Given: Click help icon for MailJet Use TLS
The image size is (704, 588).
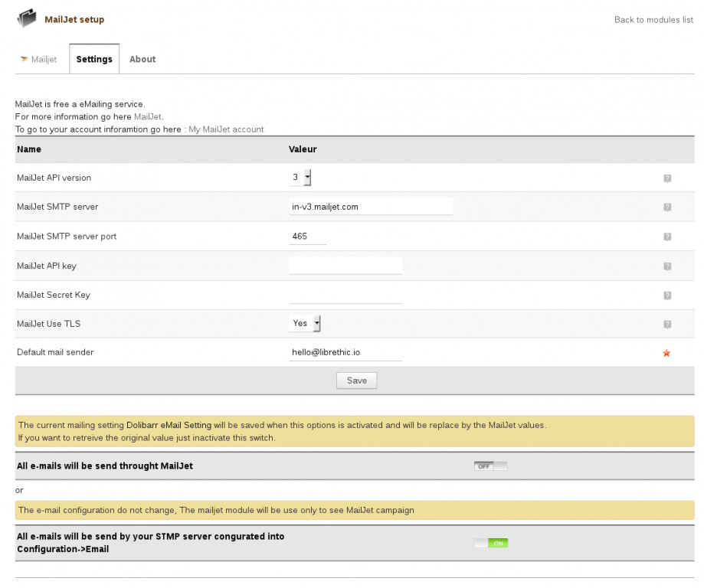Looking at the screenshot, I should click(x=667, y=325).
